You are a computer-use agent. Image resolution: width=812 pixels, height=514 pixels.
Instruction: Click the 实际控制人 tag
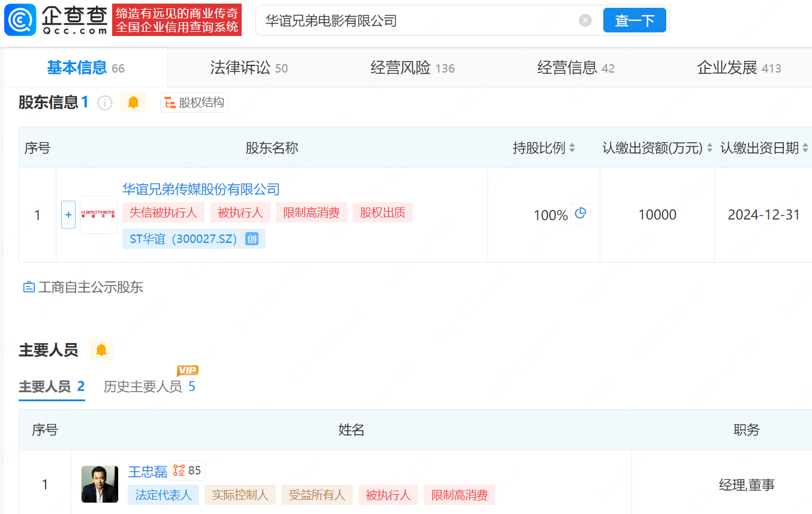(240, 495)
